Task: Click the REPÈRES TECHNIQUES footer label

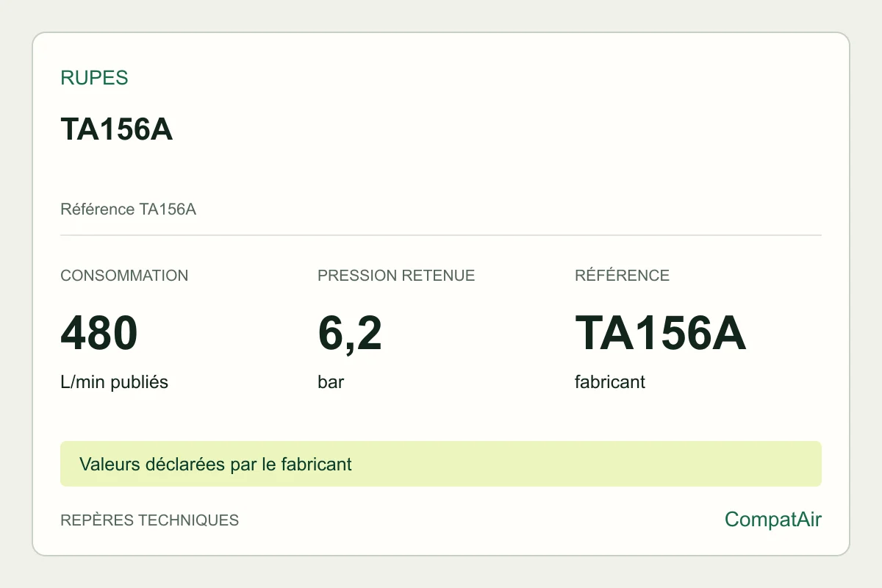Action: [149, 520]
